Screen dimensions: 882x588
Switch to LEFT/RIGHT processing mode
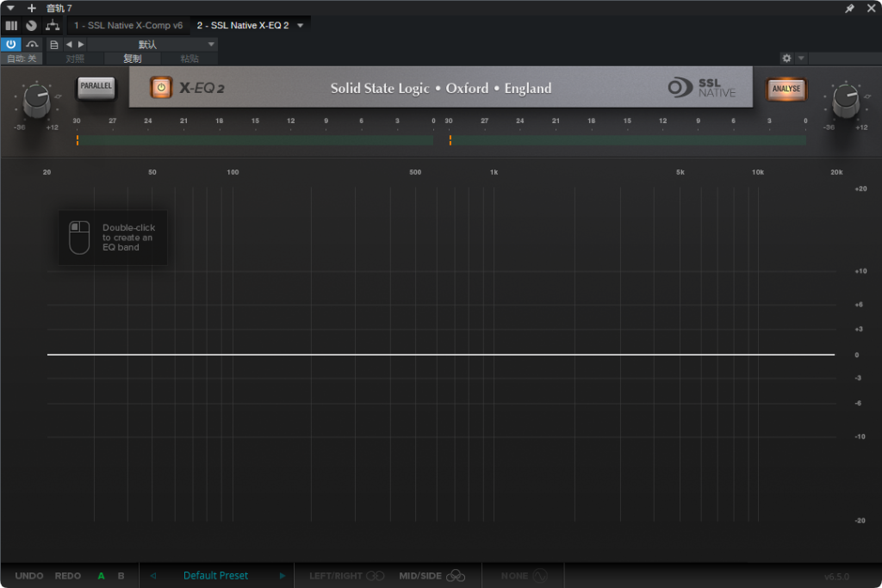(346, 576)
